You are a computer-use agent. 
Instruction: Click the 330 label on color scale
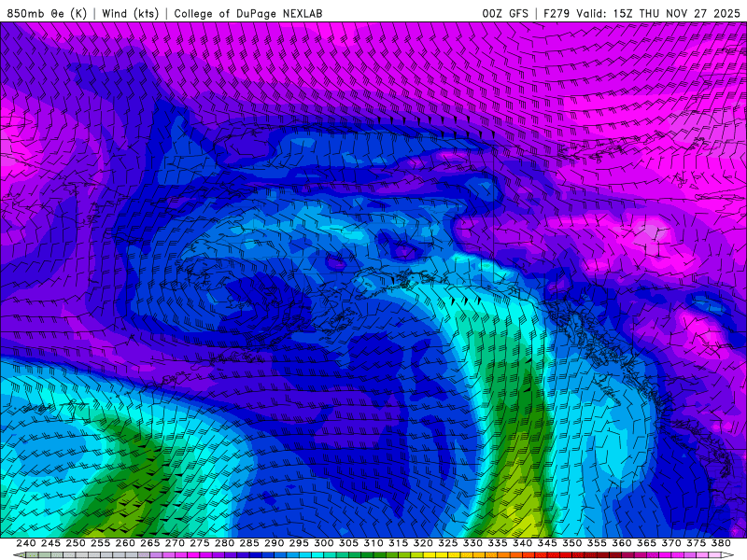472,543
